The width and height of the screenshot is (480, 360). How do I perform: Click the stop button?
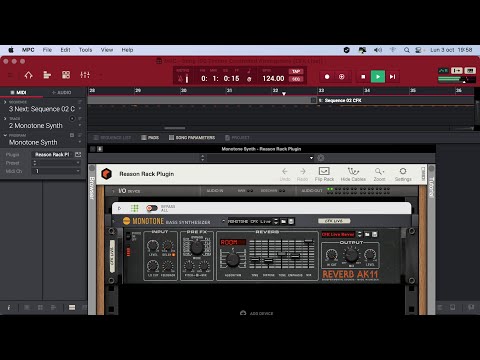click(363, 77)
